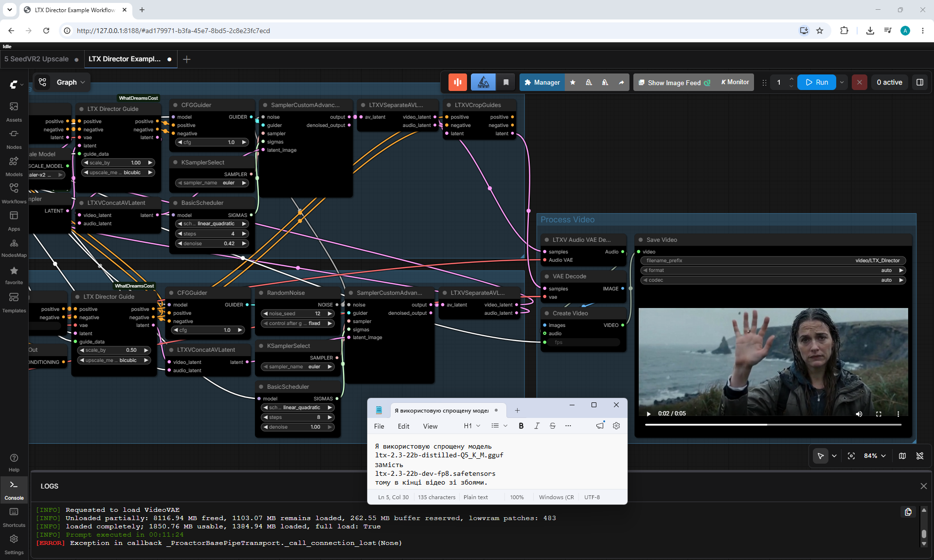Open the Manager button
Viewport: 934px width, 560px height.
(x=542, y=82)
